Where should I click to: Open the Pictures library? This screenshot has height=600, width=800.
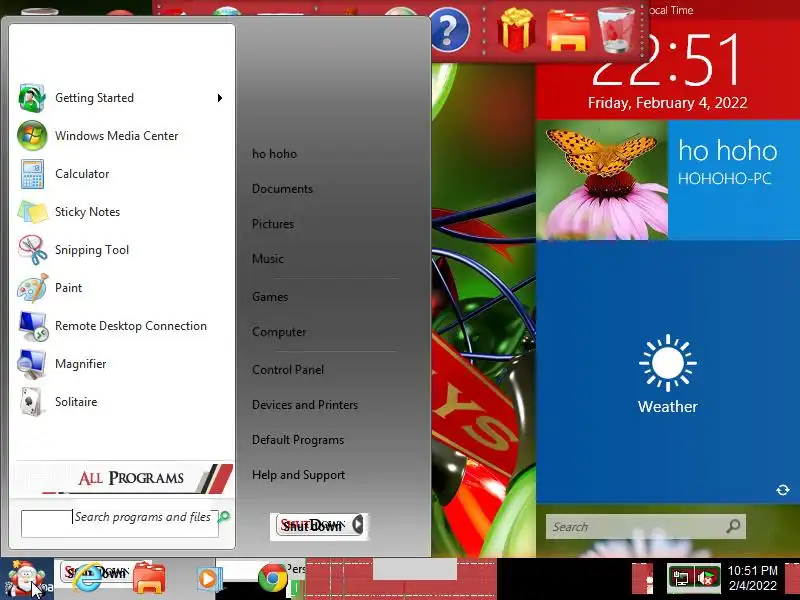[x=273, y=223]
